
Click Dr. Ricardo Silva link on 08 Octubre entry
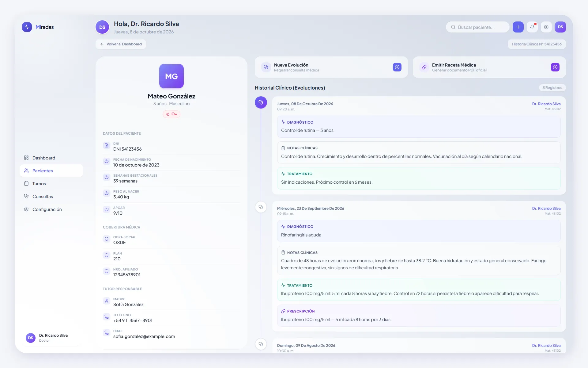[546, 104]
